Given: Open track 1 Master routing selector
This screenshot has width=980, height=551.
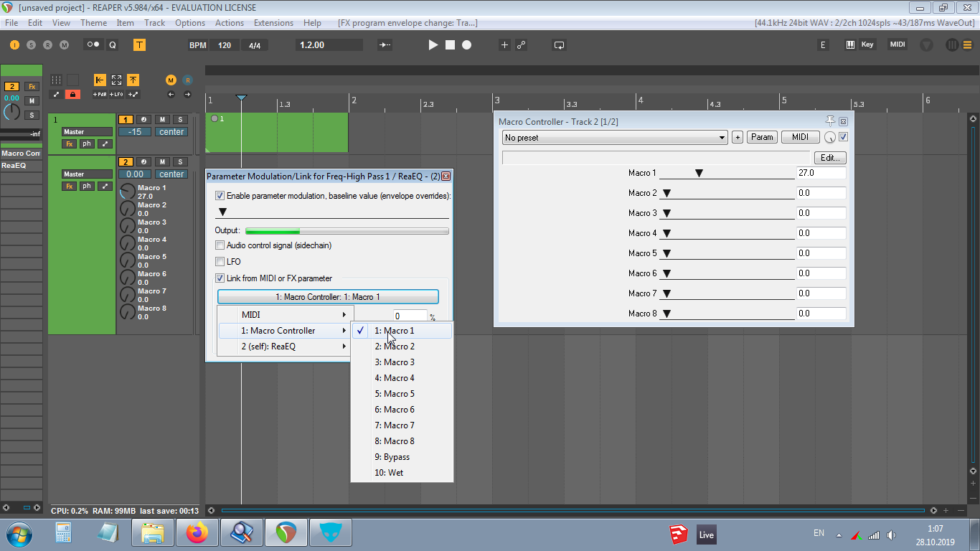Looking at the screenshot, I should pyautogui.click(x=87, y=132).
